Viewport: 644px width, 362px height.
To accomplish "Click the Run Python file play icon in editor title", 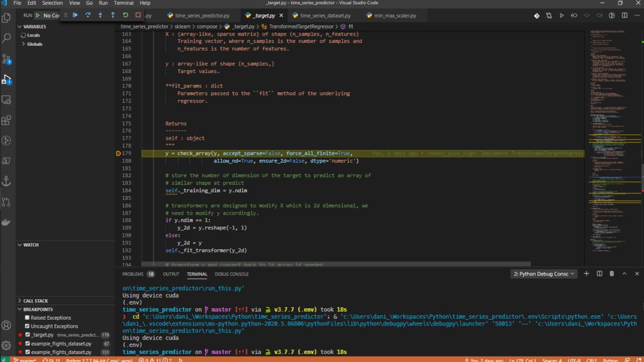I will point(562,16).
